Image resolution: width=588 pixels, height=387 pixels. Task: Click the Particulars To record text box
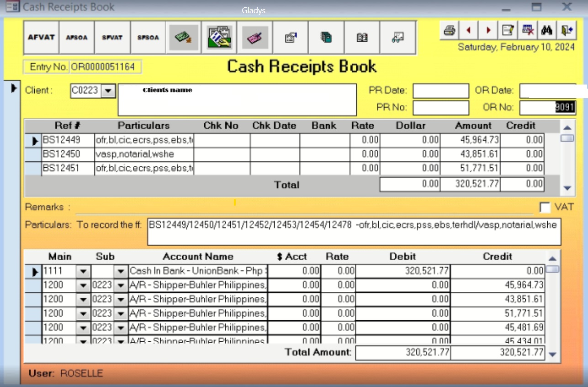coord(354,233)
